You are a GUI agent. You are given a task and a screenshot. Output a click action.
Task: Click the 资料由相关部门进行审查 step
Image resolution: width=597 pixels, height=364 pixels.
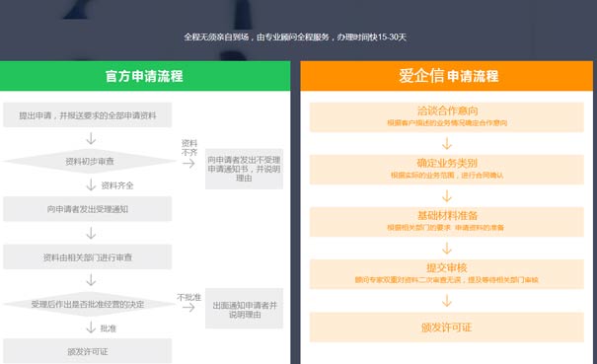[x=88, y=257]
